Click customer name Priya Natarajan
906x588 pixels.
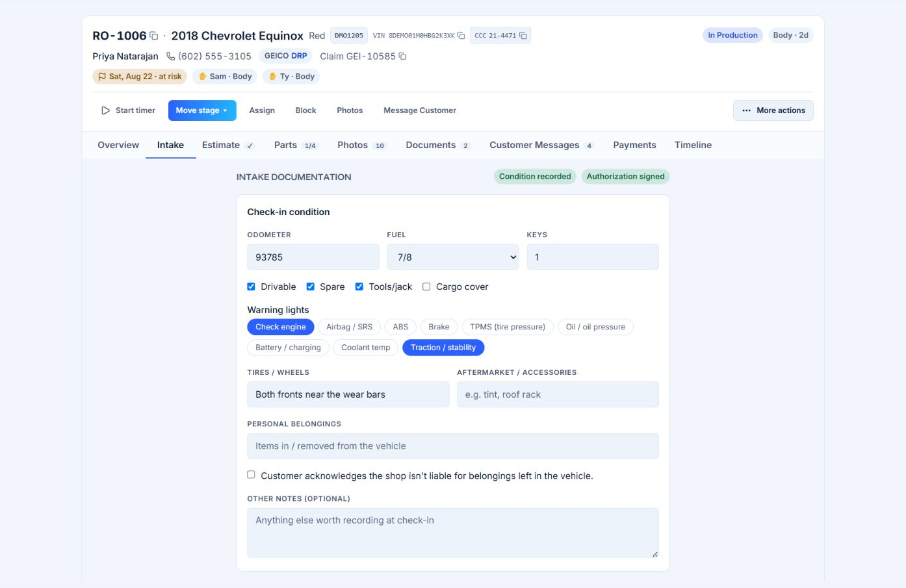pyautogui.click(x=125, y=57)
